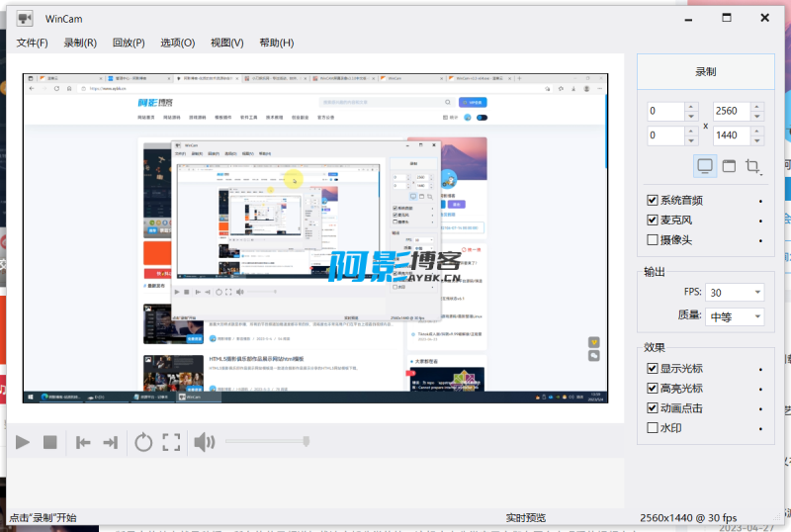Enable the 水印 checkbox
Viewport: 791px width, 532px height.
click(x=653, y=428)
